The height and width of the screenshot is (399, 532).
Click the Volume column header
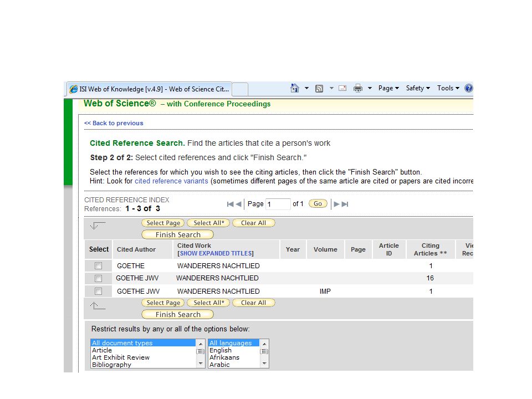click(325, 249)
